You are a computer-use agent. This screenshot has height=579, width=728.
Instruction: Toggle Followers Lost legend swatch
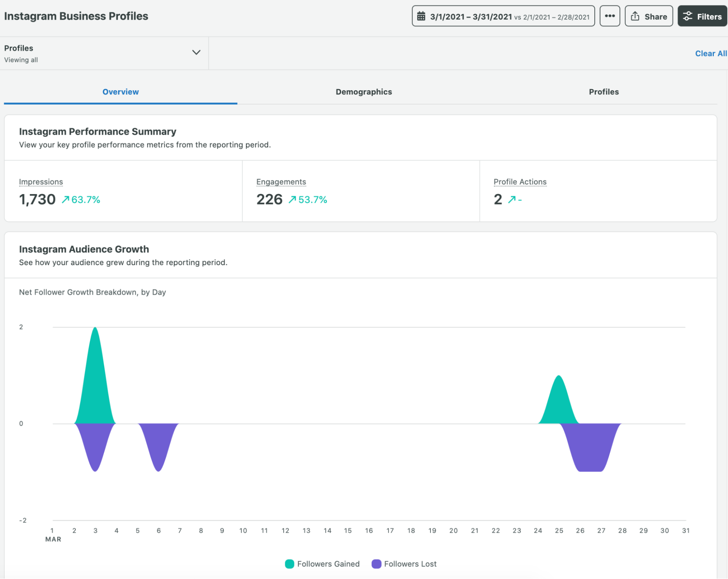(x=376, y=564)
